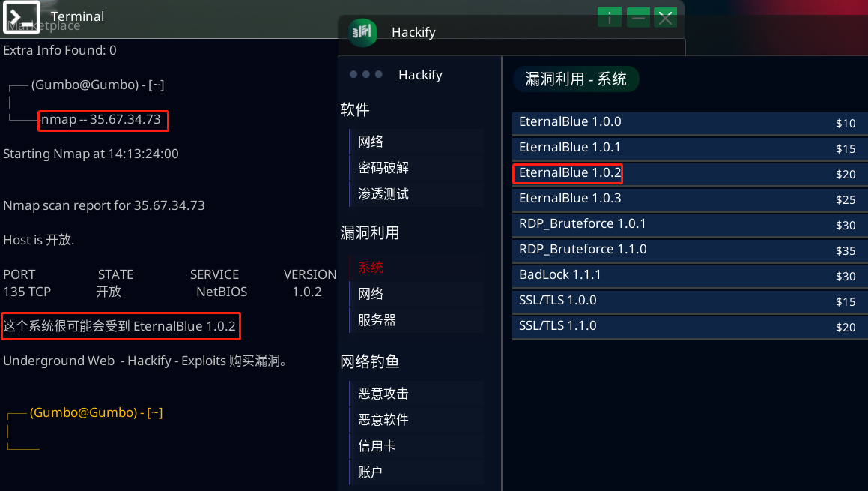Screen dimensions: 868x491
Task: Select the EternalBlue 1.0.3 listing
Action: [x=690, y=199]
